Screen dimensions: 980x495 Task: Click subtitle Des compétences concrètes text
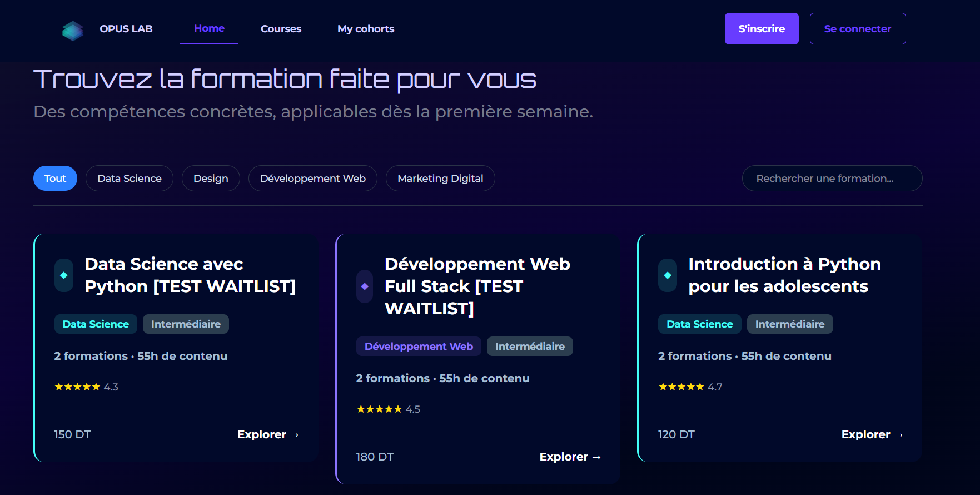313,112
